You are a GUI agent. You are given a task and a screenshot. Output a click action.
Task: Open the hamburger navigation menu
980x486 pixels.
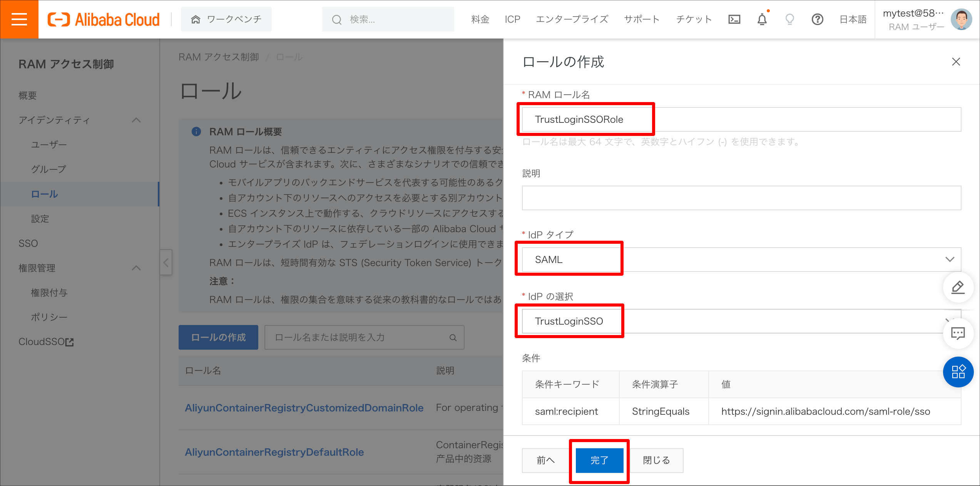(19, 19)
